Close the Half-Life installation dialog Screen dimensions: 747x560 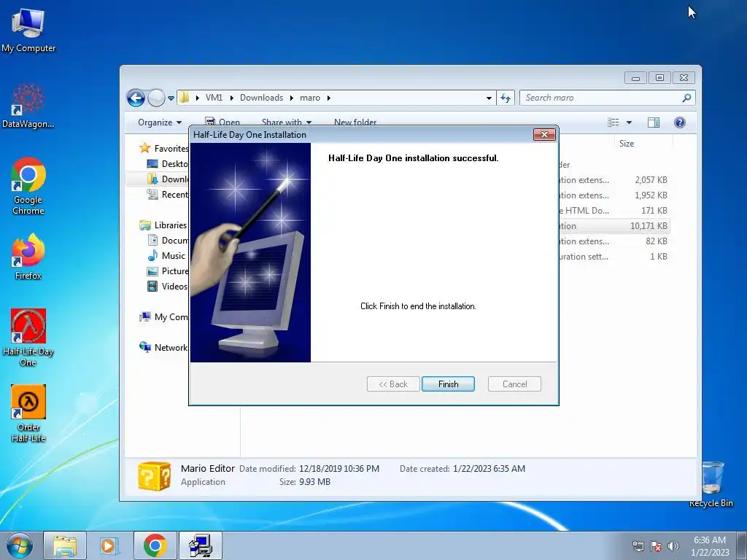[x=544, y=135]
